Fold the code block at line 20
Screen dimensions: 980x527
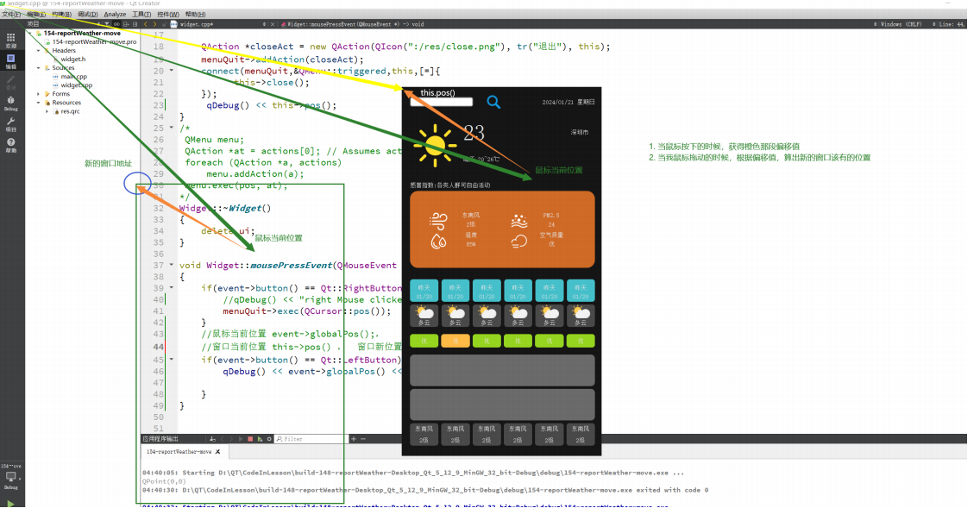[172, 71]
